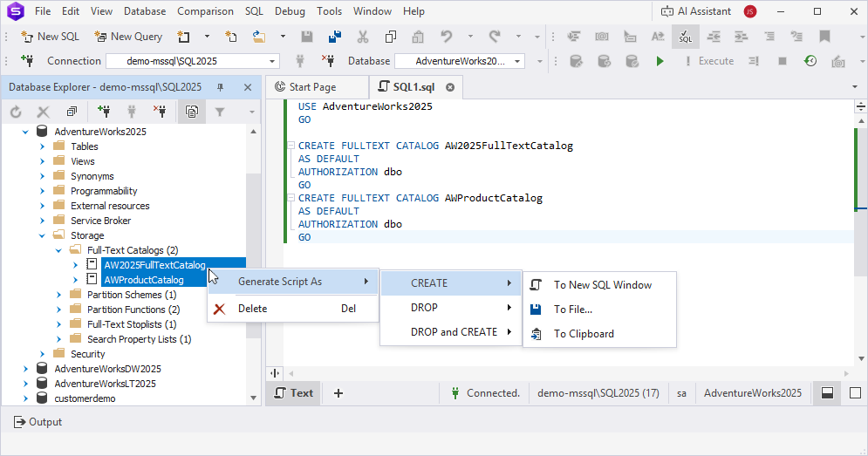The height and width of the screenshot is (456, 868).
Task: Open the Output panel
Action: (x=38, y=422)
